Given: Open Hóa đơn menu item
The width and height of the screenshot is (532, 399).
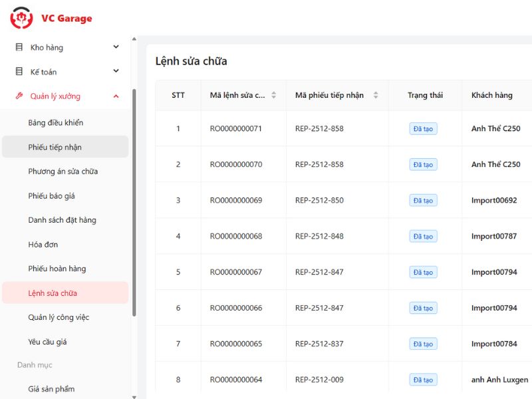Looking at the screenshot, I should tap(43, 245).
